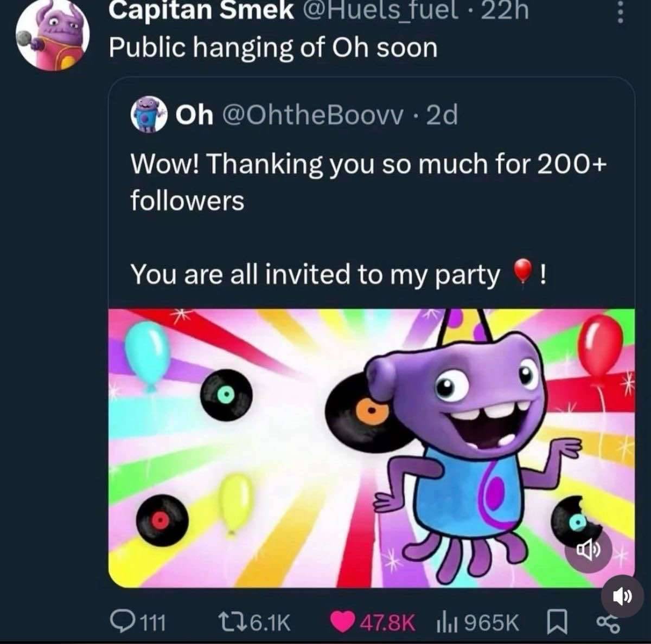Open Oh's small profile avatar

point(148,115)
